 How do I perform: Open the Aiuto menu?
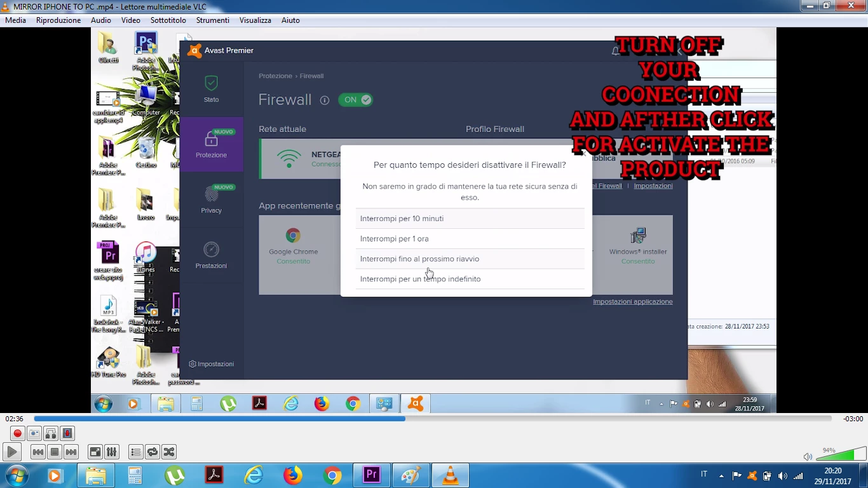point(290,20)
